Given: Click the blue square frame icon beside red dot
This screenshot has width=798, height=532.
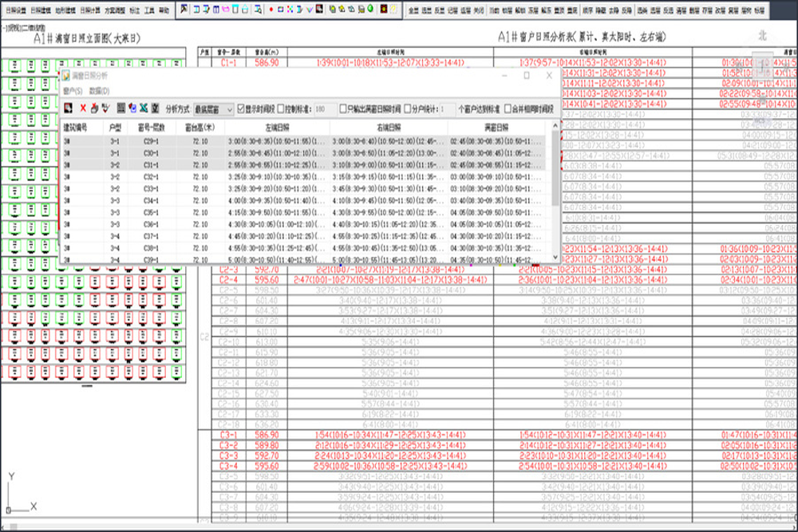Looking at the screenshot, I should point(280,9).
